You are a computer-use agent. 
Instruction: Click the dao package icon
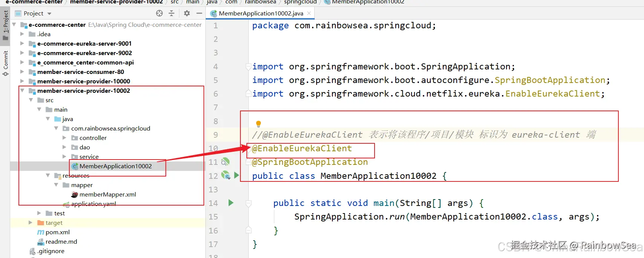coord(75,147)
